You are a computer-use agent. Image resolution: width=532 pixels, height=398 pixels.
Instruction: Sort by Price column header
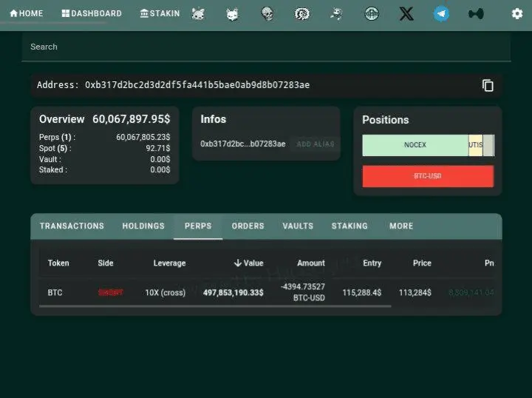tap(422, 263)
